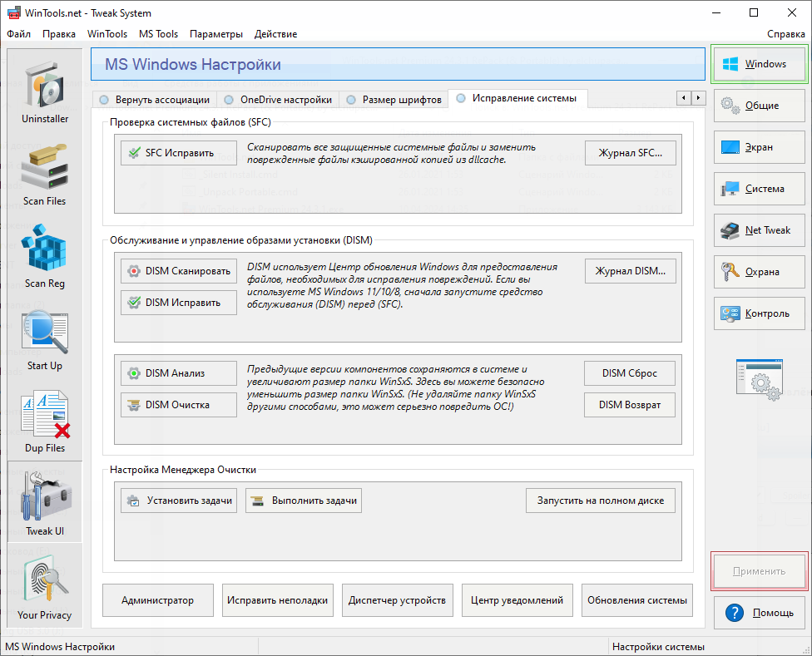Open the Журнал DISM log
The width and height of the screenshot is (812, 656).
pos(630,271)
